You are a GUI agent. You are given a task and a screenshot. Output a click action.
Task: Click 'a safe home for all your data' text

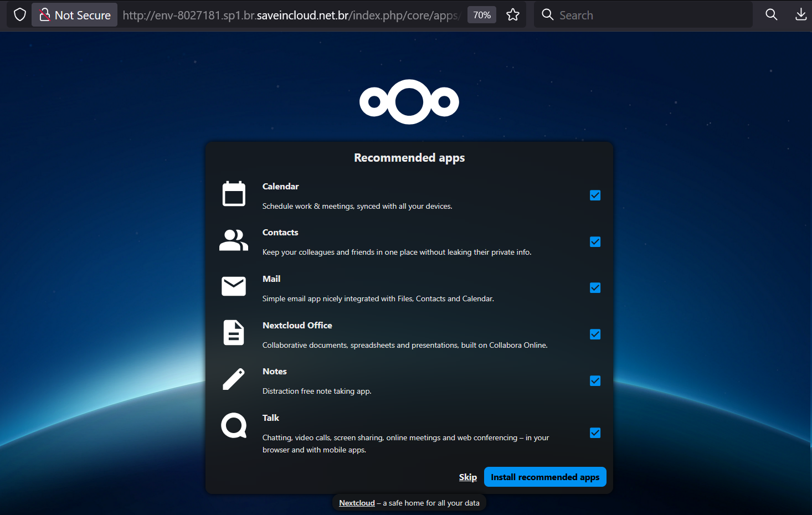431,503
